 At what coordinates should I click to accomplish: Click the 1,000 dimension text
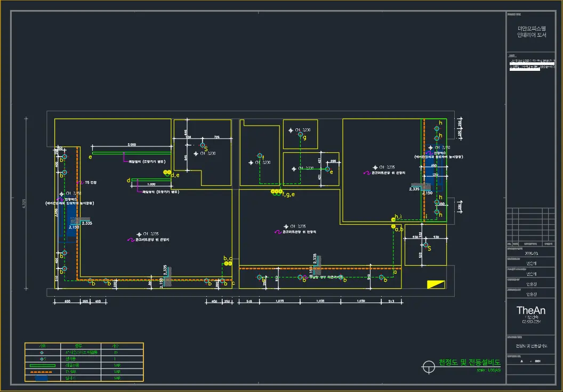tap(151, 184)
